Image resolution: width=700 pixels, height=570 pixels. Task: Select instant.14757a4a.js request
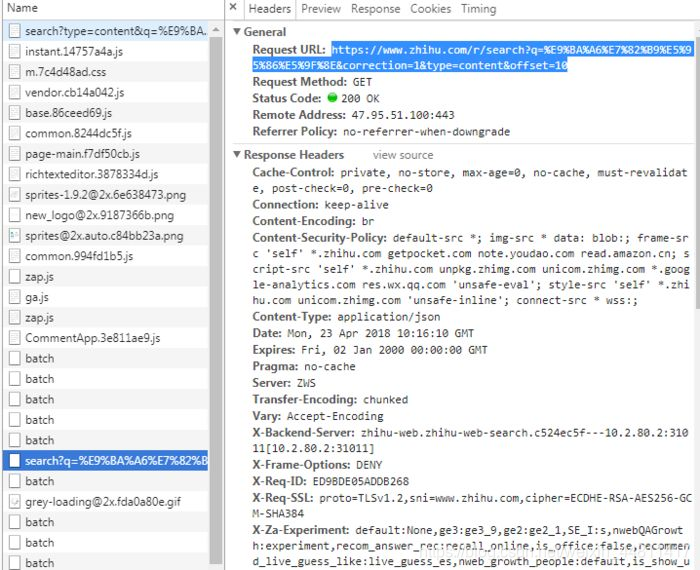click(106, 51)
